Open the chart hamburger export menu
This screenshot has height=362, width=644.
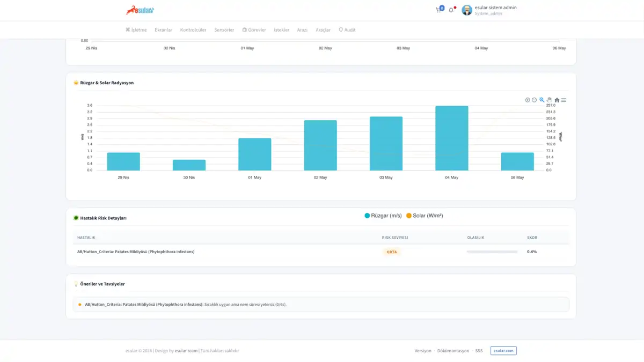(563, 100)
